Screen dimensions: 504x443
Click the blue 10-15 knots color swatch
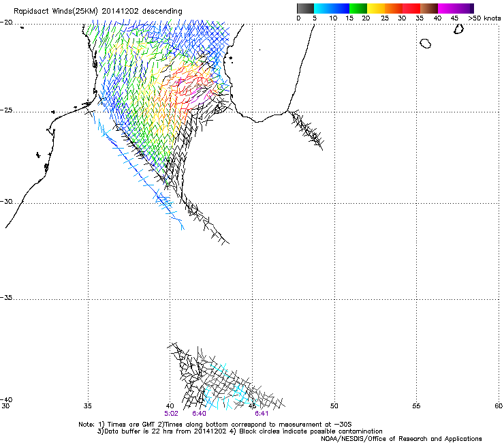coord(340,8)
